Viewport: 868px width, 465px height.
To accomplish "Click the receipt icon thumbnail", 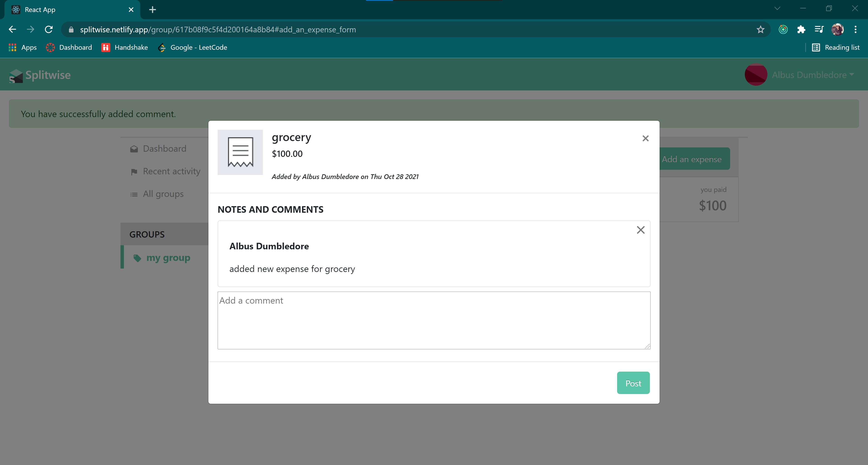I will [240, 152].
